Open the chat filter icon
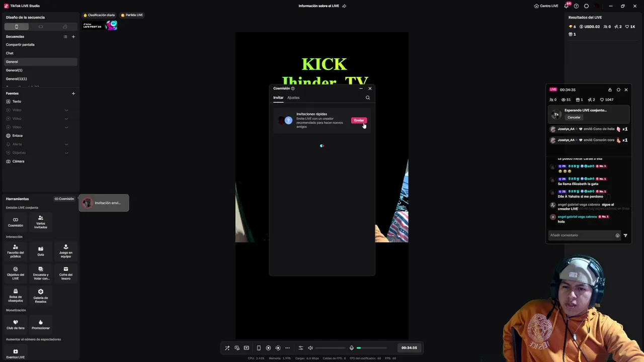Screen dimensions: 644x362 625,235
